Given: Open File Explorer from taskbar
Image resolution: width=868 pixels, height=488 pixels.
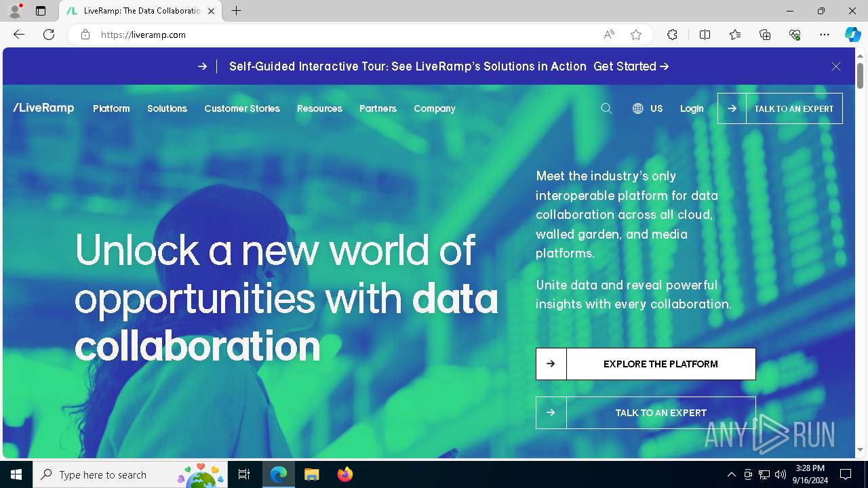Looking at the screenshot, I should 311,474.
